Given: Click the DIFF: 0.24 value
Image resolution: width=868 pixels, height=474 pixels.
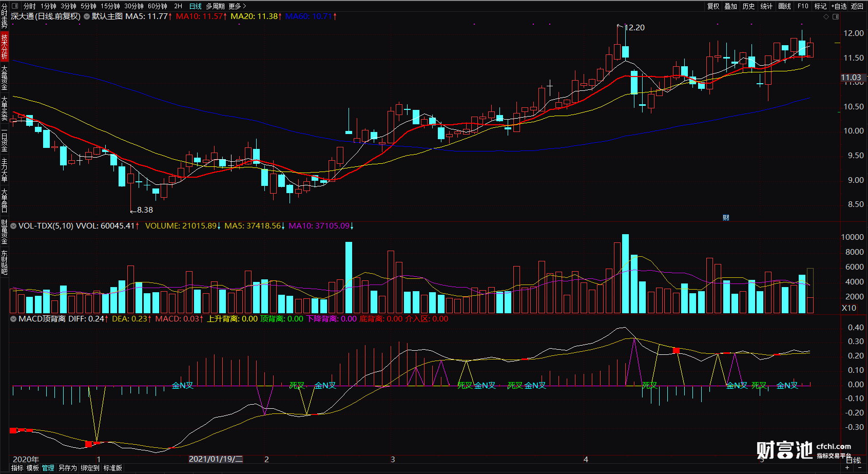Looking at the screenshot, I should click(88, 318).
